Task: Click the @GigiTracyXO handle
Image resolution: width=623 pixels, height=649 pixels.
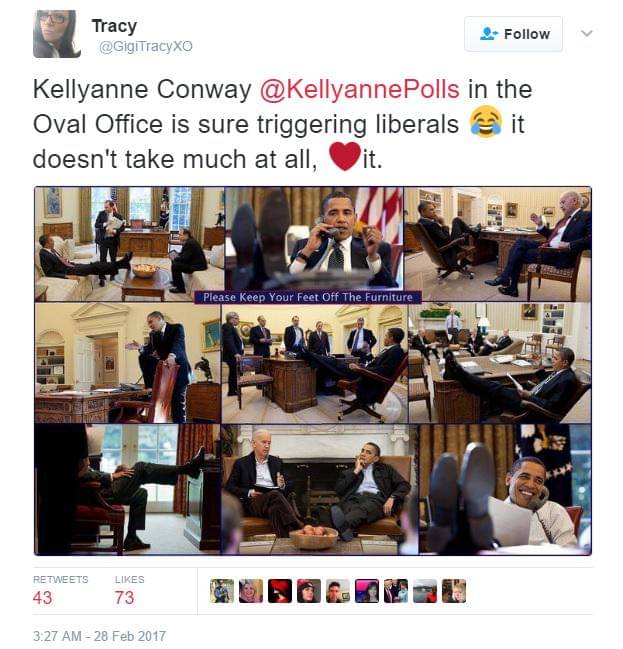Action: point(146,46)
